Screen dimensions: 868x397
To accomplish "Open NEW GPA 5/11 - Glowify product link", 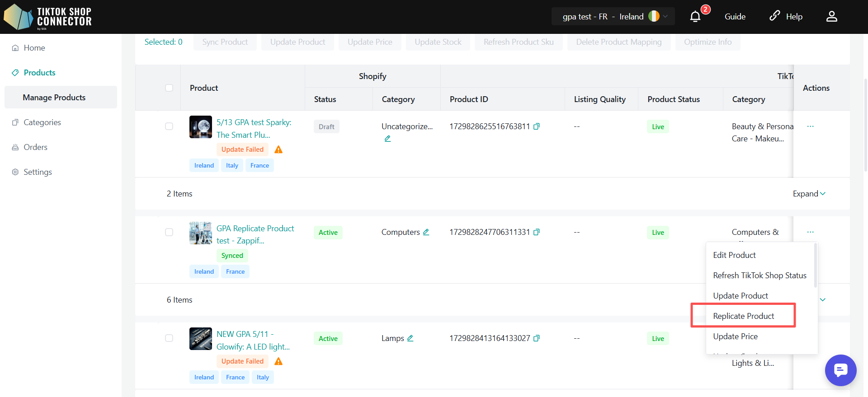I will [253, 341].
